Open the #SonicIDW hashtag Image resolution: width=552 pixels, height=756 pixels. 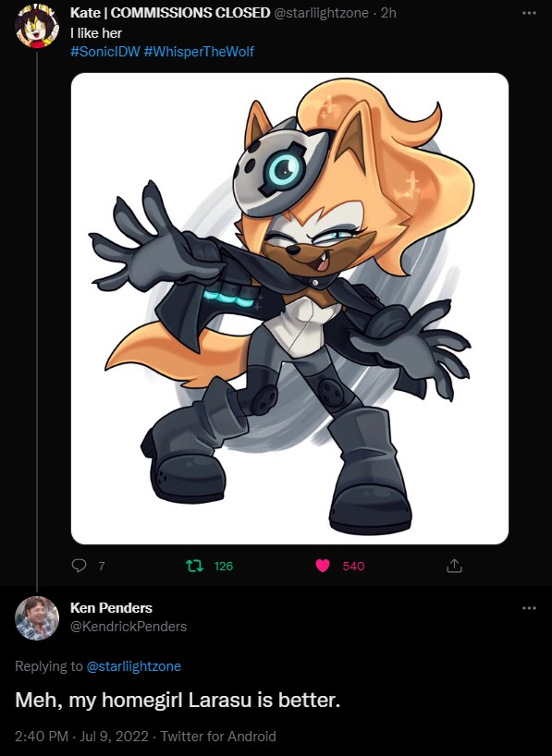click(104, 52)
